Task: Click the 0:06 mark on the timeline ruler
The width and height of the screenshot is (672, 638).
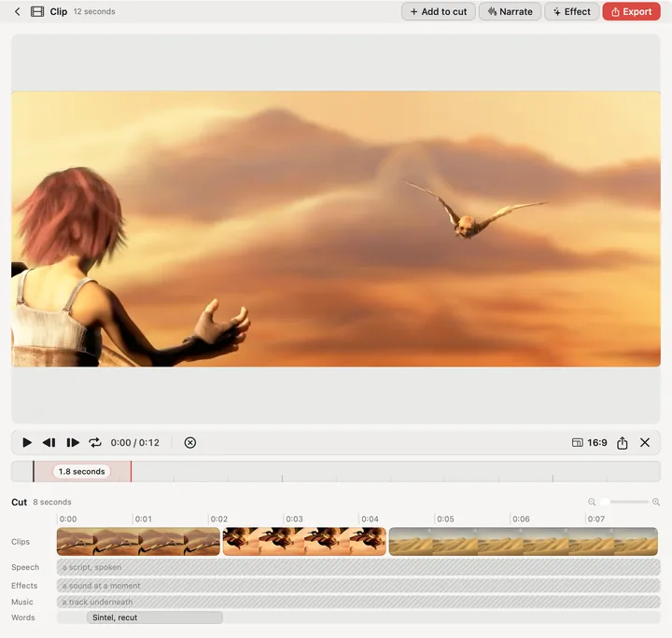Action: [x=521, y=519]
